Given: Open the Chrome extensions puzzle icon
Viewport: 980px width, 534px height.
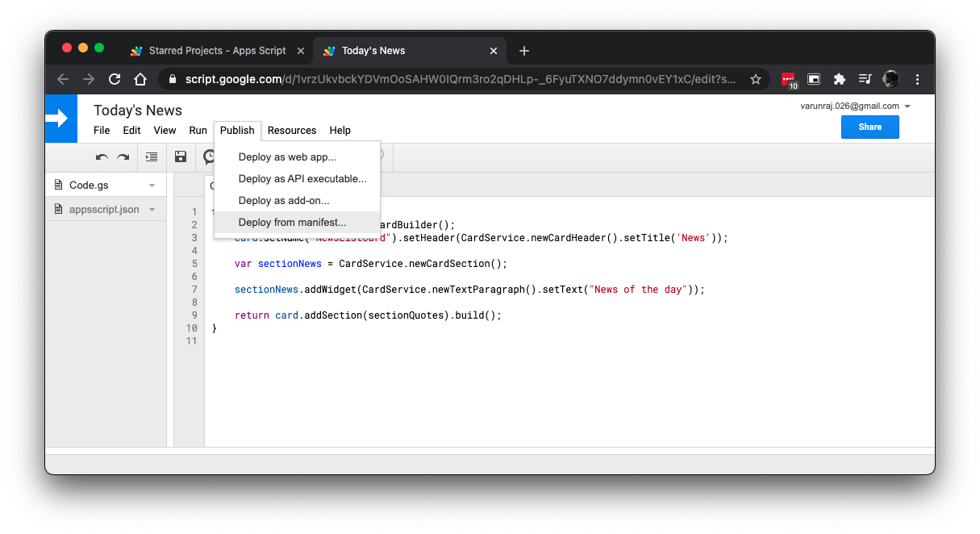Looking at the screenshot, I should click(840, 79).
